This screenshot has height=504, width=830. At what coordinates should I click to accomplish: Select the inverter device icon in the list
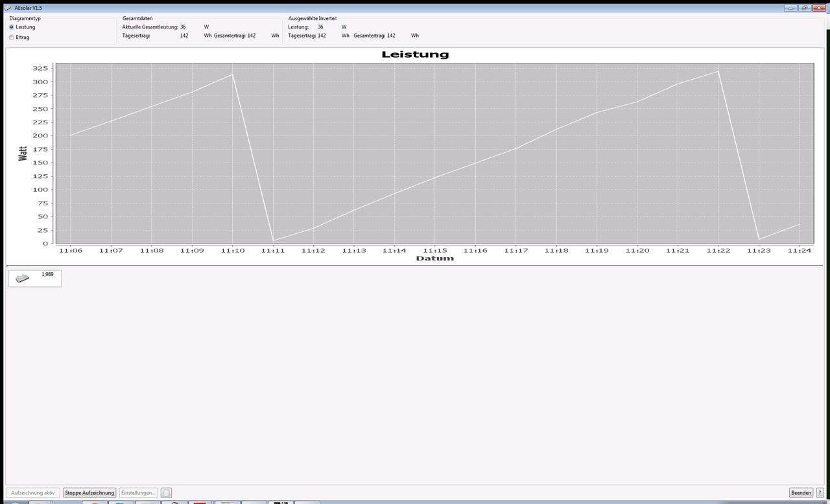[23, 278]
